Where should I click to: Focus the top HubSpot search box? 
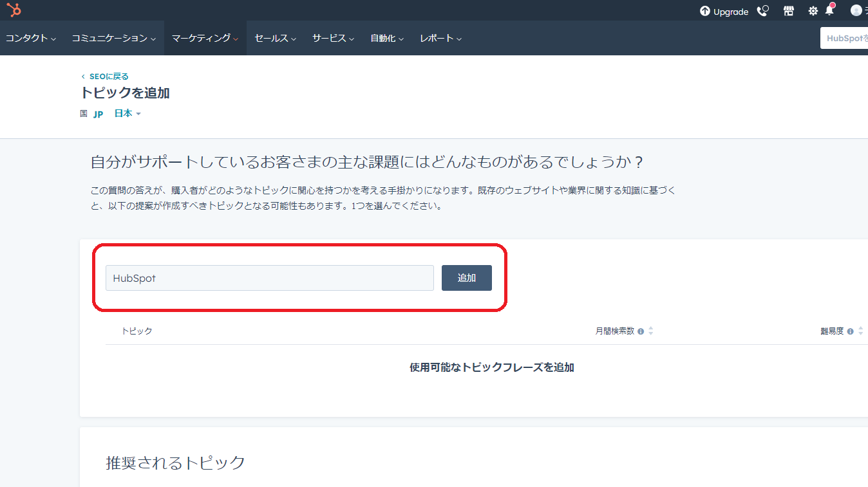[x=844, y=38]
